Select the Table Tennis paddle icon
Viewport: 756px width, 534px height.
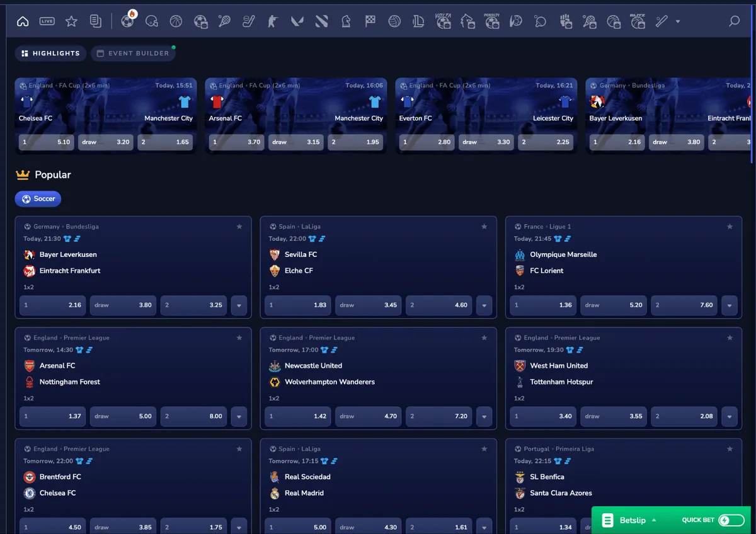tap(540, 21)
